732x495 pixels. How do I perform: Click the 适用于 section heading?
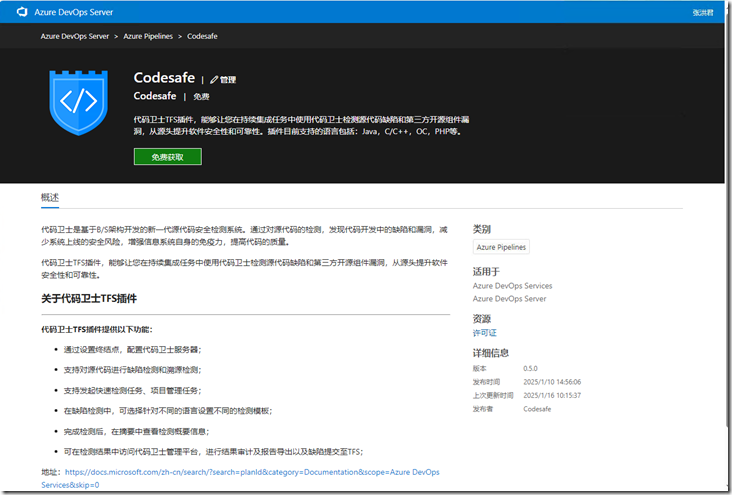[x=486, y=272]
